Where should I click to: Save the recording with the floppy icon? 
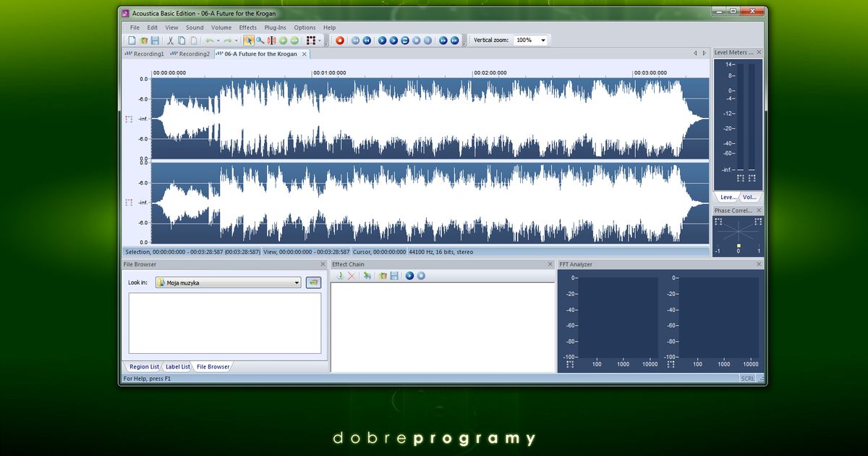coord(155,41)
